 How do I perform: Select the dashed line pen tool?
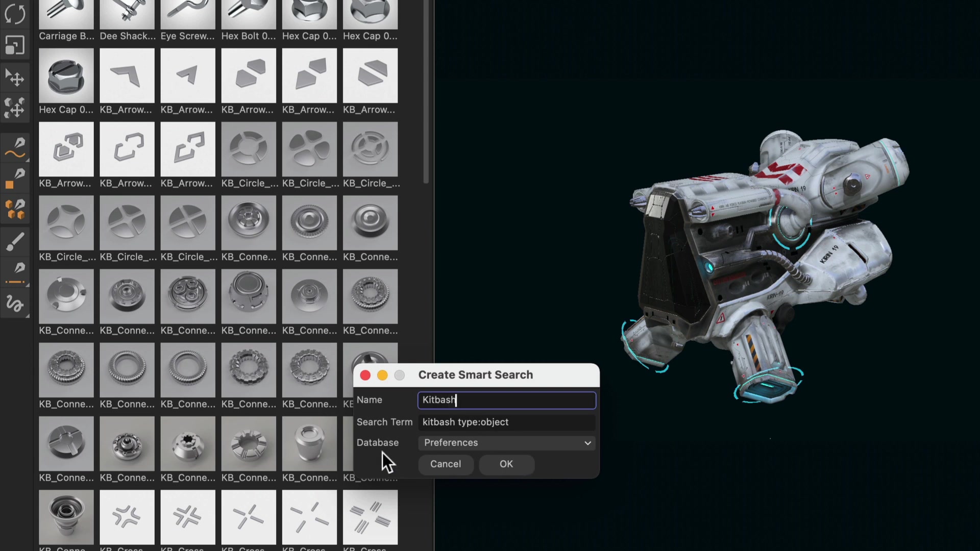point(15,271)
